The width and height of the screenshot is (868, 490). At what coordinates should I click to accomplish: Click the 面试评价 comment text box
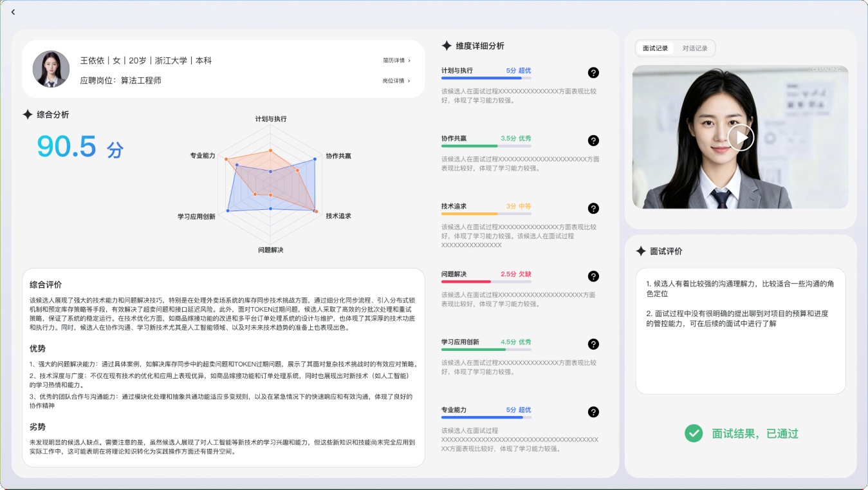740,330
